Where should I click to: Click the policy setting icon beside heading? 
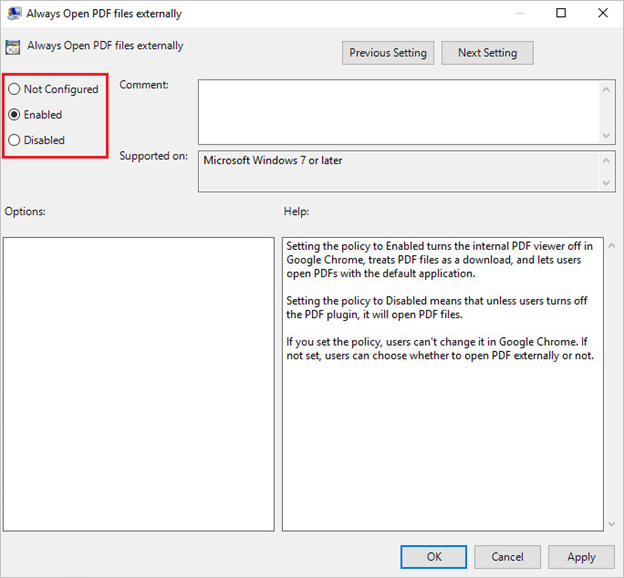click(x=13, y=47)
